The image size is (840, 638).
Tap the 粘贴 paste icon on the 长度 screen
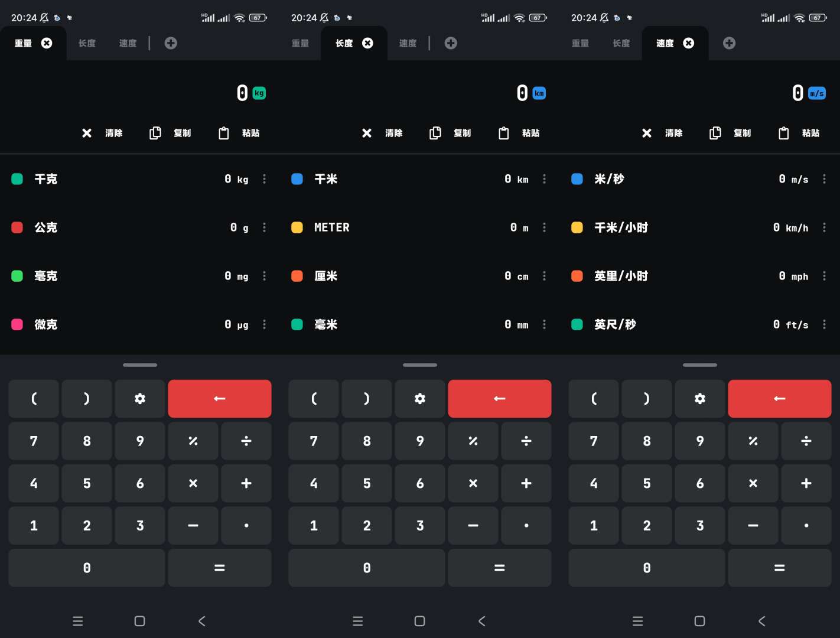504,133
